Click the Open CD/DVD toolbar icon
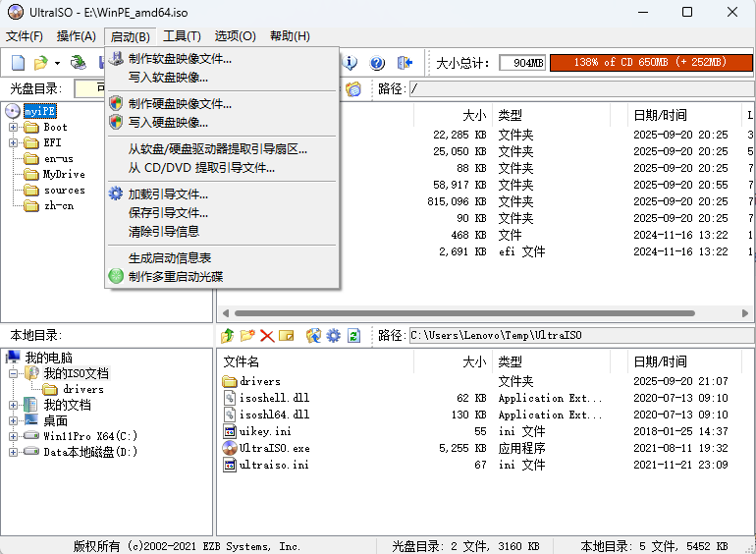Image resolution: width=756 pixels, height=554 pixels. pos(79,62)
